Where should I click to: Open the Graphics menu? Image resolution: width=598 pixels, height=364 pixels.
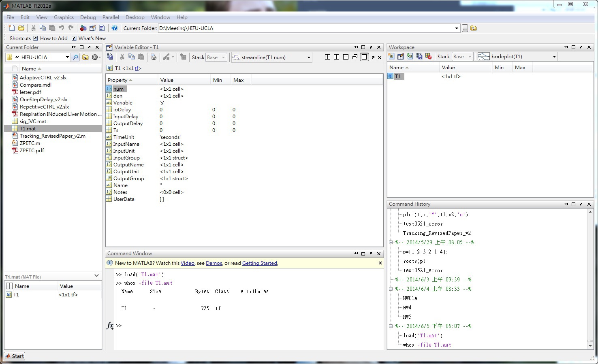click(64, 17)
